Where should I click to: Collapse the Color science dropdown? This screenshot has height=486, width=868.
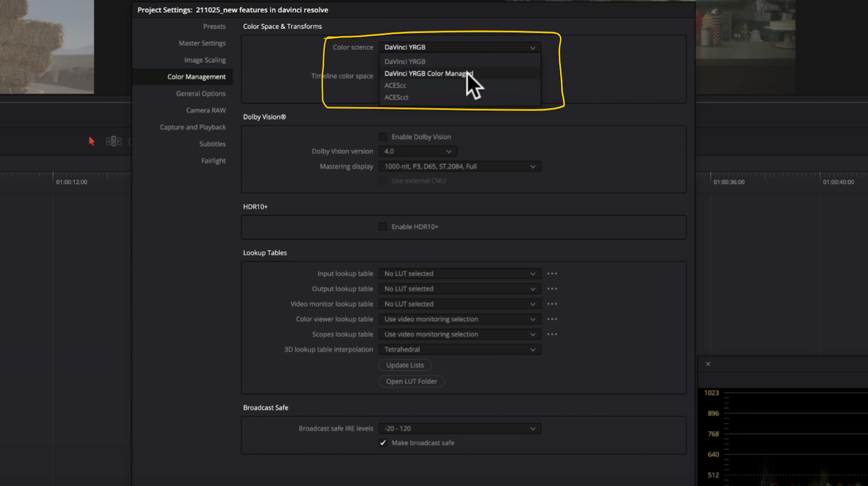pyautogui.click(x=459, y=48)
